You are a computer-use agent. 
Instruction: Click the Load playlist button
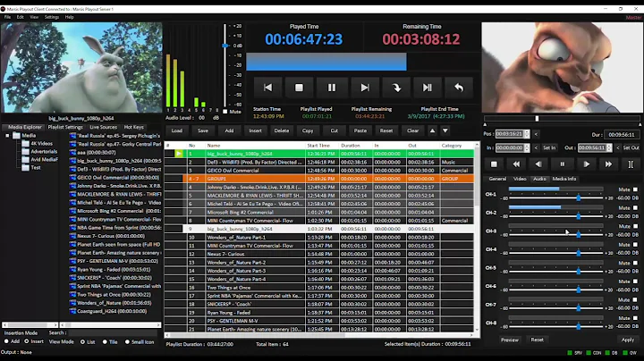tap(177, 130)
